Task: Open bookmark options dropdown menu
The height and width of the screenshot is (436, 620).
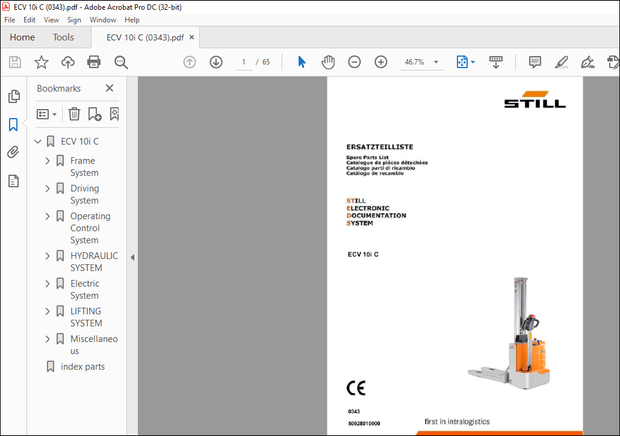Action: pyautogui.click(x=46, y=114)
